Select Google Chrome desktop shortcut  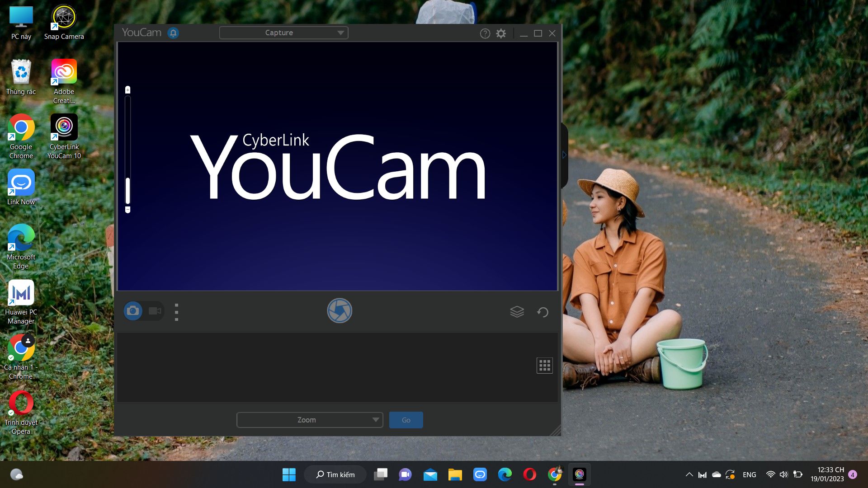(21, 137)
